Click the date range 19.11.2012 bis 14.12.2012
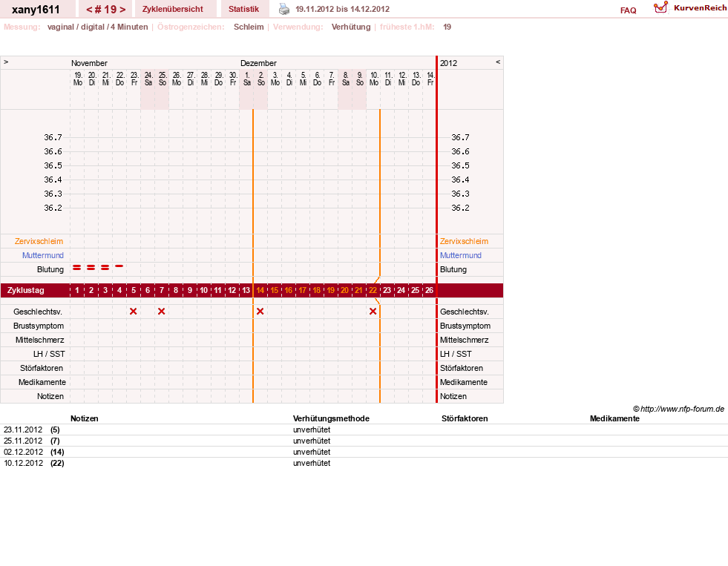The height and width of the screenshot is (566, 728). click(343, 9)
